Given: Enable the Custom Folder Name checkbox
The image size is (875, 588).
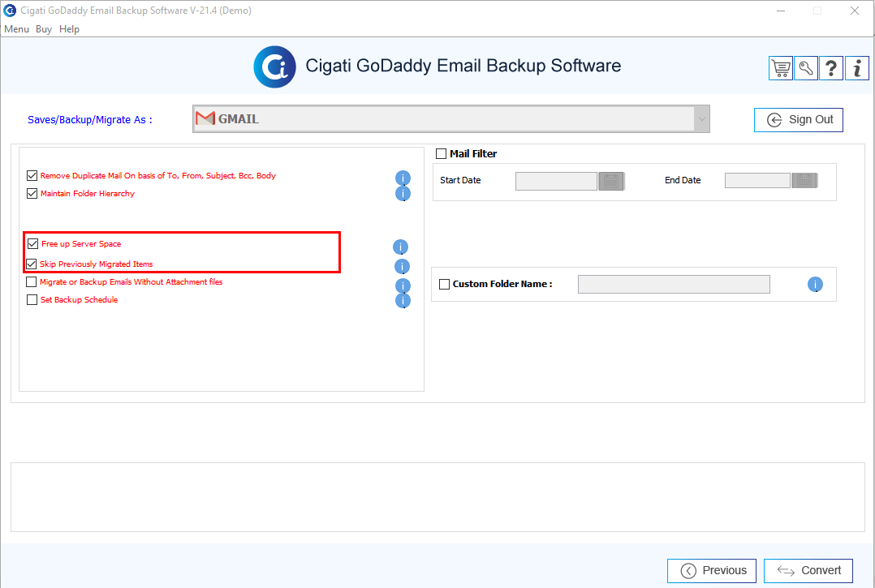Looking at the screenshot, I should point(444,284).
